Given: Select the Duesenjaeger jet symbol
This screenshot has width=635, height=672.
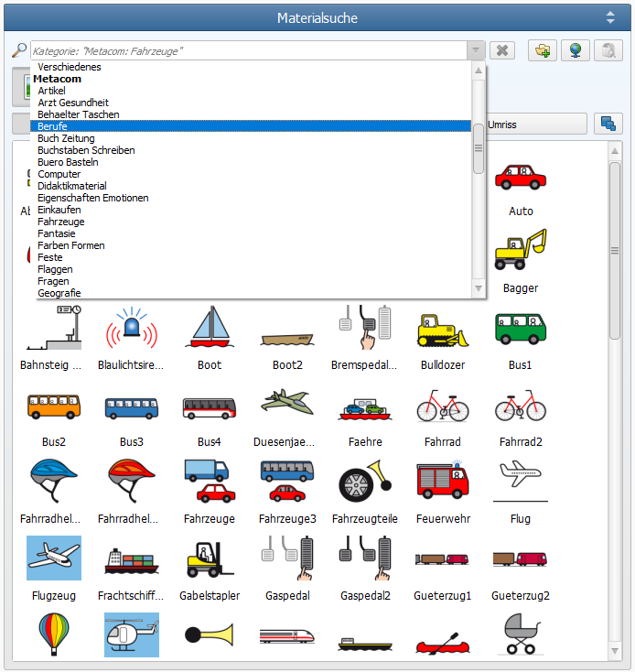Looking at the screenshot, I should pos(287,407).
